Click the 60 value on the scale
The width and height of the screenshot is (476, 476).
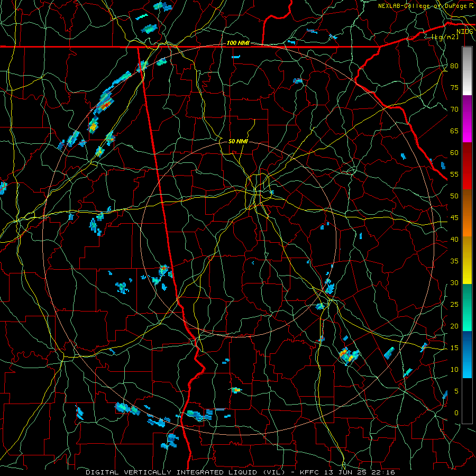point(454,153)
